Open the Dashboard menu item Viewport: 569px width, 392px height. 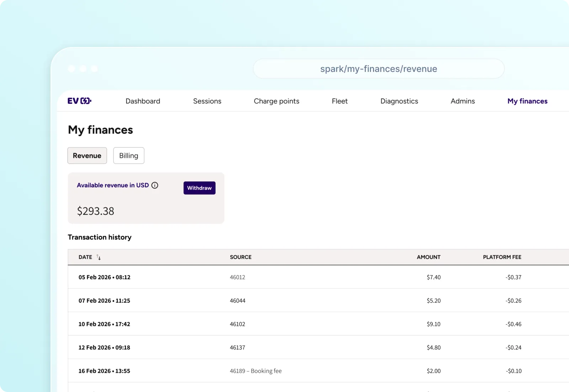[x=143, y=101]
